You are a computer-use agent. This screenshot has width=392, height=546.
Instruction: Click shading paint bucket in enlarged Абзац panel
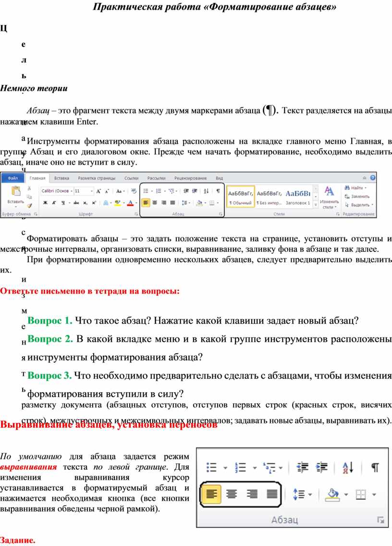(333, 495)
